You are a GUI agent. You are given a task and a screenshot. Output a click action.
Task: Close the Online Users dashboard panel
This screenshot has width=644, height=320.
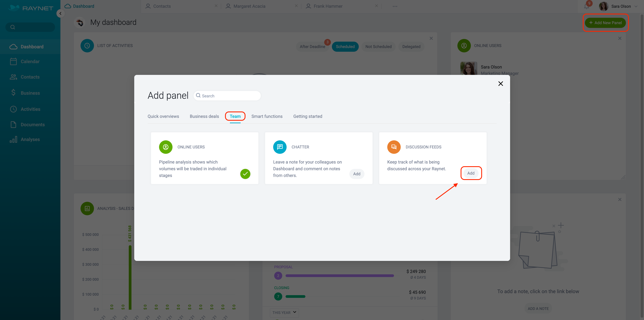pos(620,38)
